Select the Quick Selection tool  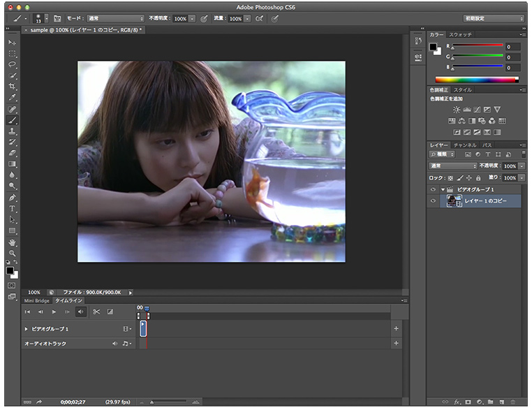click(12, 75)
